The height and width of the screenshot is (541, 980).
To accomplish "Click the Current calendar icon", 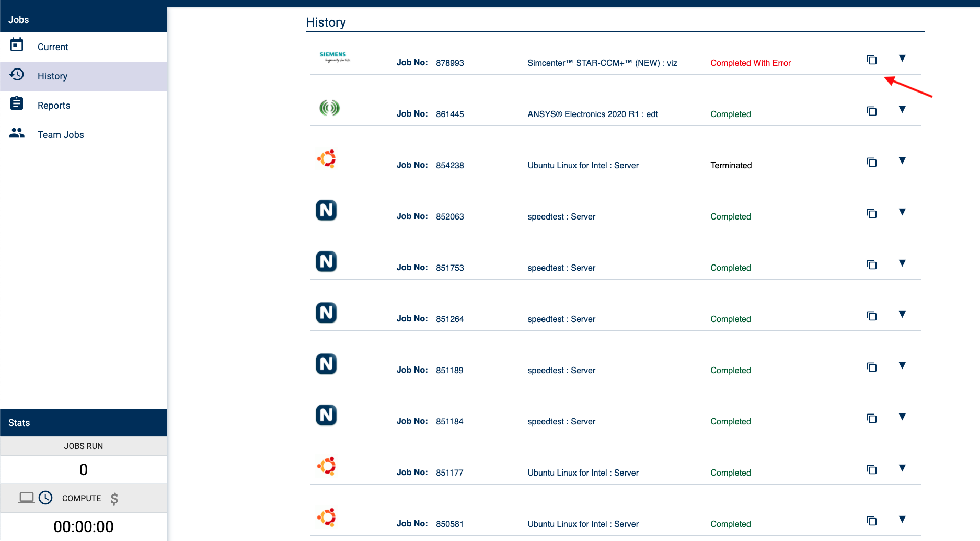I will point(17,45).
